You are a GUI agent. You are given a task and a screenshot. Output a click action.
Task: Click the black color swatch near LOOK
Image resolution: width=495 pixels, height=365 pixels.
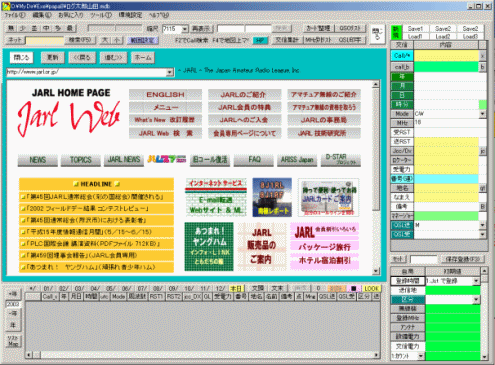(x=354, y=288)
